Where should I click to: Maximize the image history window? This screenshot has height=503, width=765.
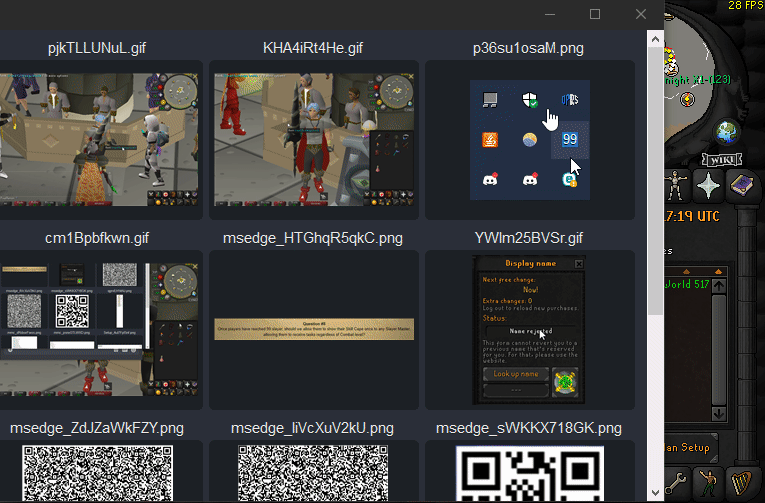point(595,14)
